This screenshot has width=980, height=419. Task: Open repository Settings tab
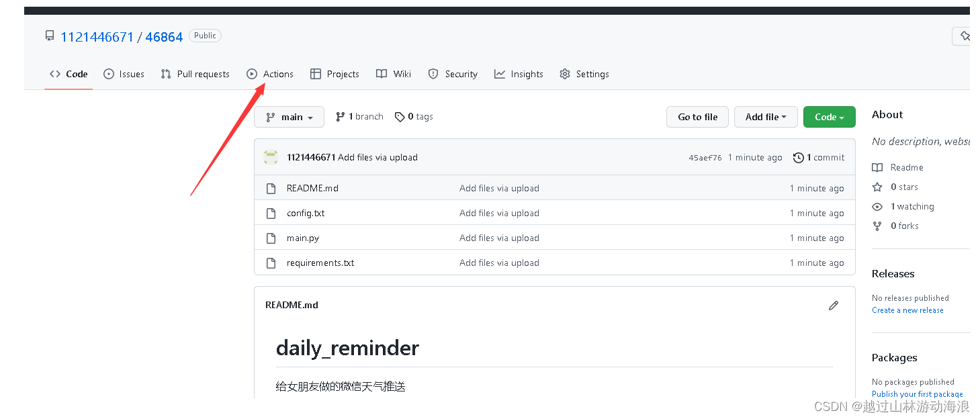coord(584,74)
